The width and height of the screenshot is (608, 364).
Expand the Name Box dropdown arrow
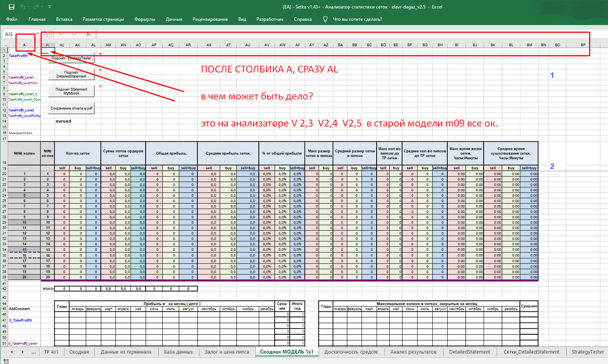click(x=38, y=34)
